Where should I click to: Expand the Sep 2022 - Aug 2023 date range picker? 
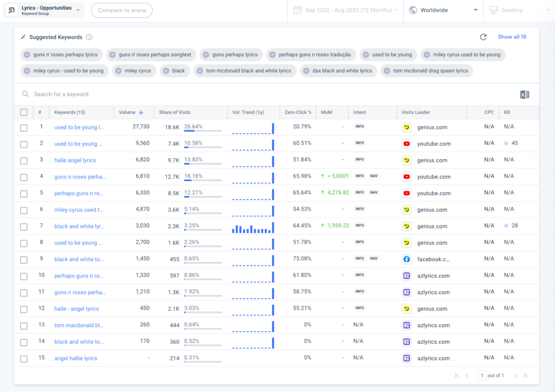pyautogui.click(x=345, y=10)
